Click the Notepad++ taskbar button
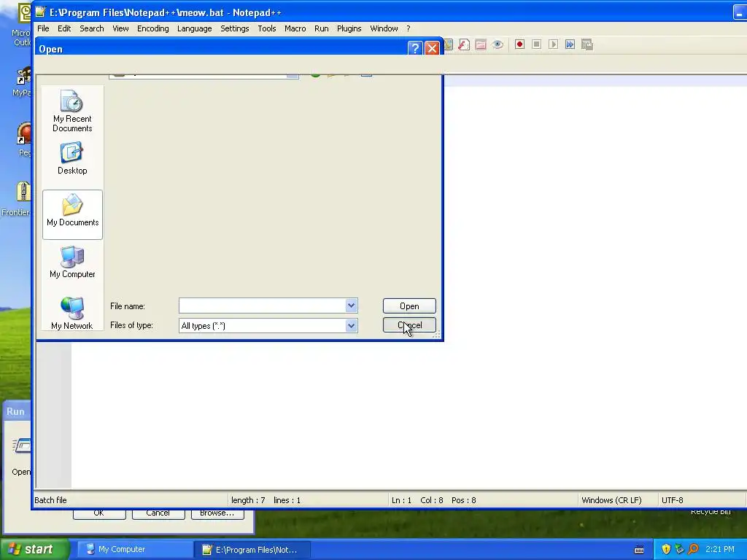The height and width of the screenshot is (560, 747). (x=252, y=550)
